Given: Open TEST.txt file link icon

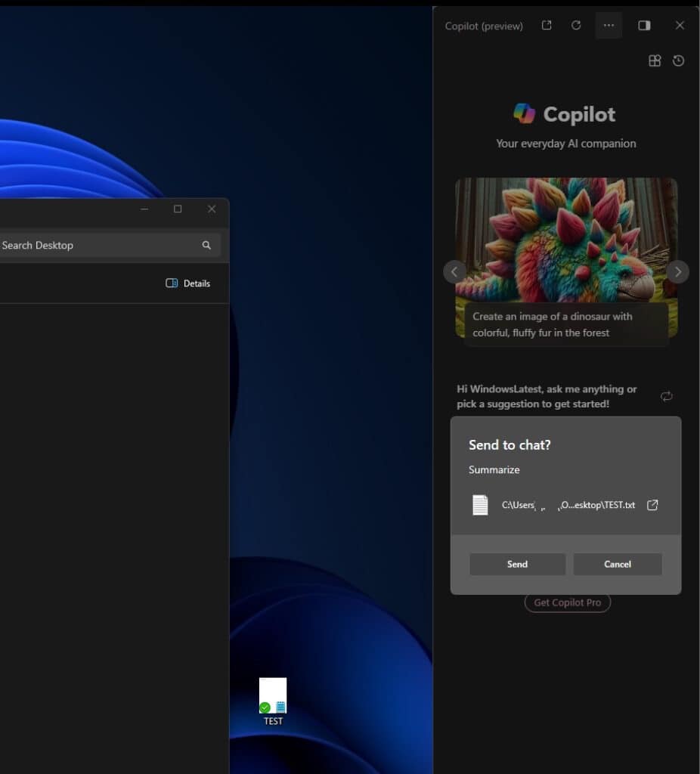Looking at the screenshot, I should (652, 505).
